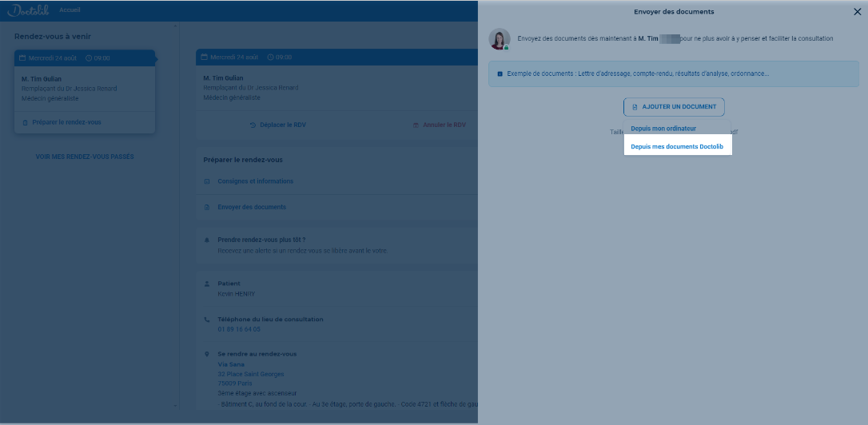
Task: Click the phone number 01 89 16 64 05
Action: 239,329
